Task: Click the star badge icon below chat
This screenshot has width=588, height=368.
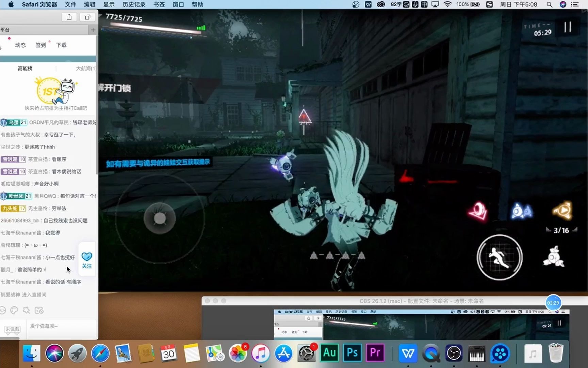Action: click(26, 310)
